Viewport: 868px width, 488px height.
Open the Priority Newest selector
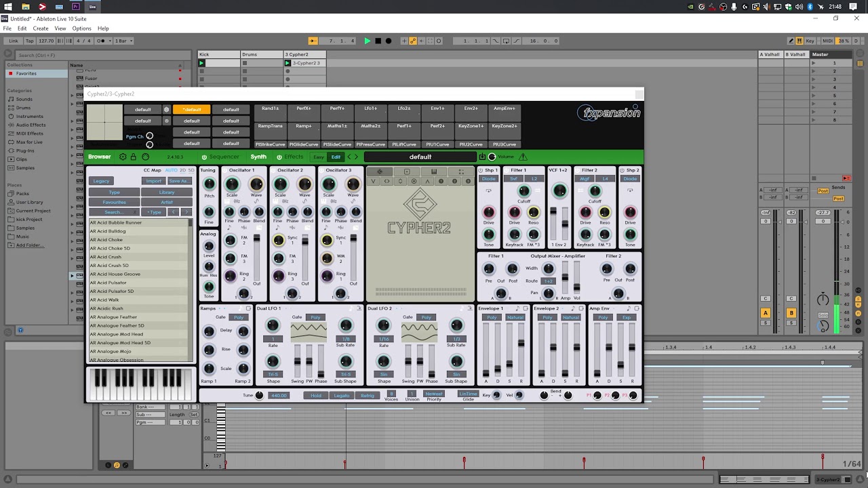434,393
